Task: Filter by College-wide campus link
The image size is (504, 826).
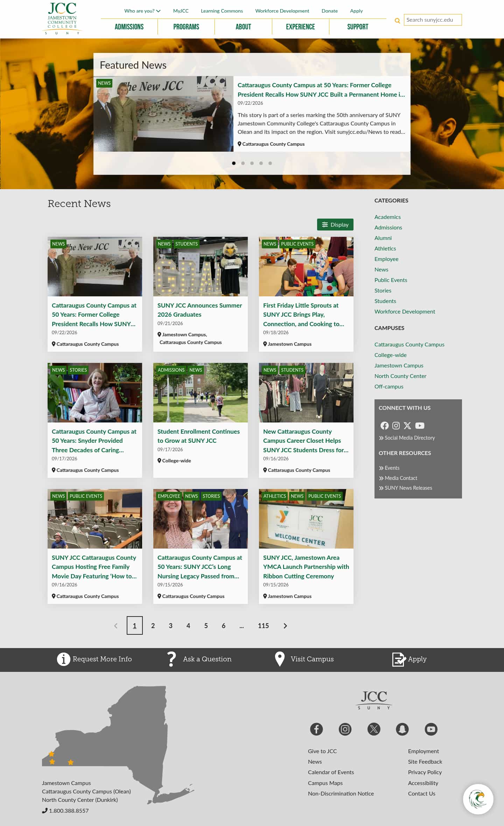Action: click(391, 355)
